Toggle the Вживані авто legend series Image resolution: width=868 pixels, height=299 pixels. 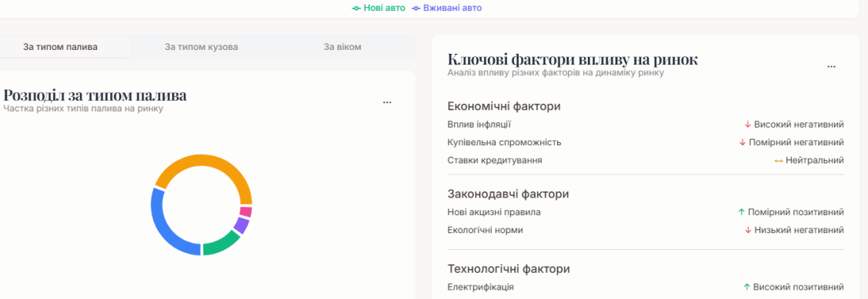tap(447, 8)
